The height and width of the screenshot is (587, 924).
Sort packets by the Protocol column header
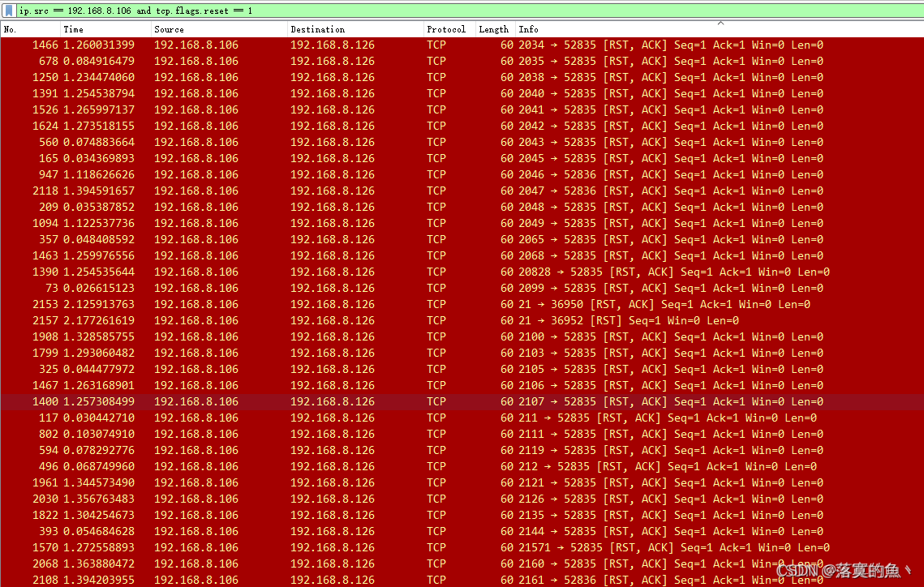click(449, 29)
